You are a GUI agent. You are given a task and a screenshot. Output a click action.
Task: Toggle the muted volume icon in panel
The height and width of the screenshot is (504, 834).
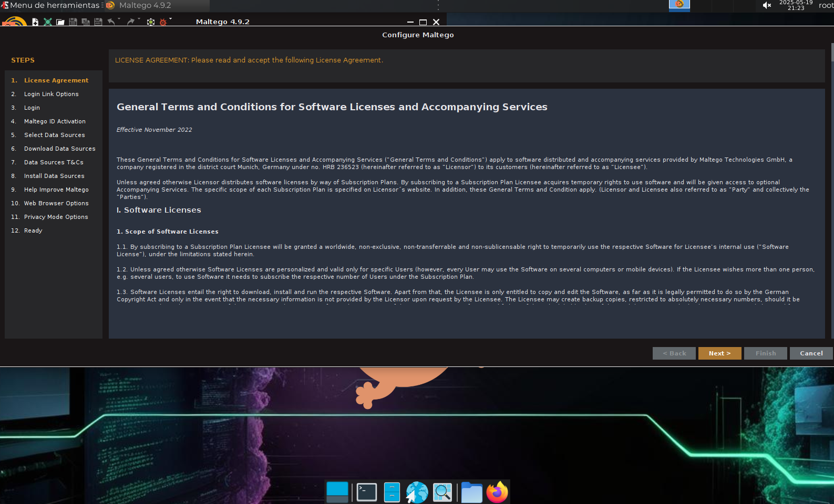[x=767, y=5]
